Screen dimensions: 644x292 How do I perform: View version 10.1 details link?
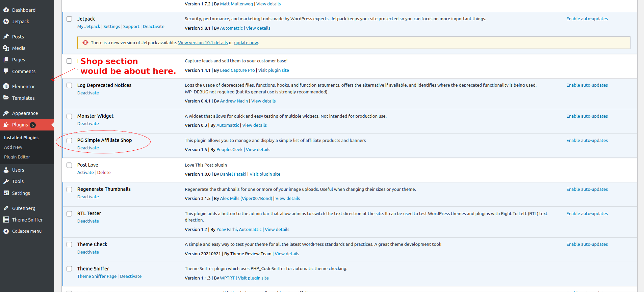[203, 43]
